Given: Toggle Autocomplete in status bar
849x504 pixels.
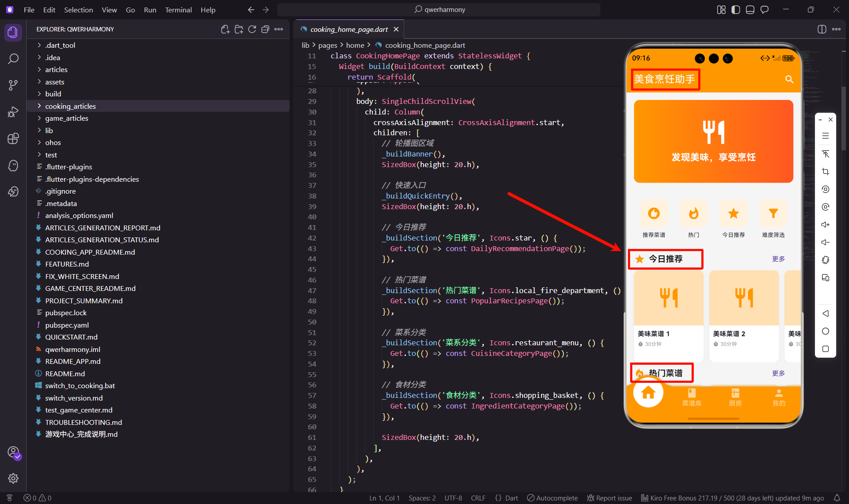Looking at the screenshot, I should (552, 498).
